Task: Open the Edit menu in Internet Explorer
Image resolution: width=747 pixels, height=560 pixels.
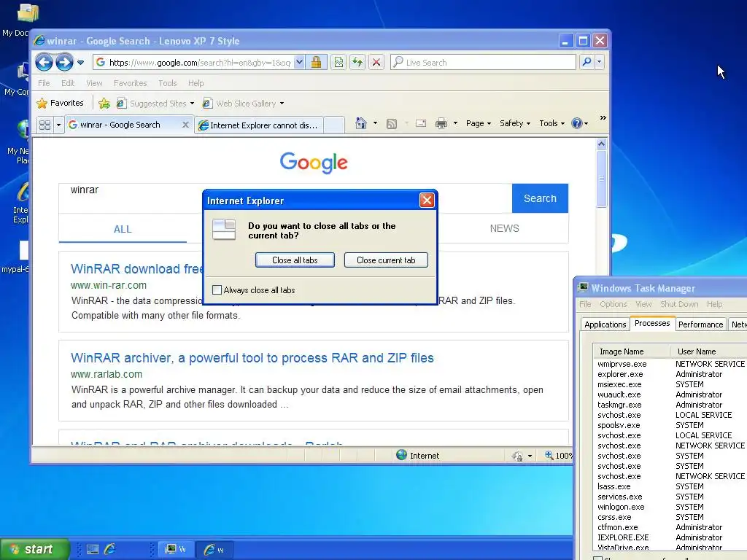Action: click(68, 83)
